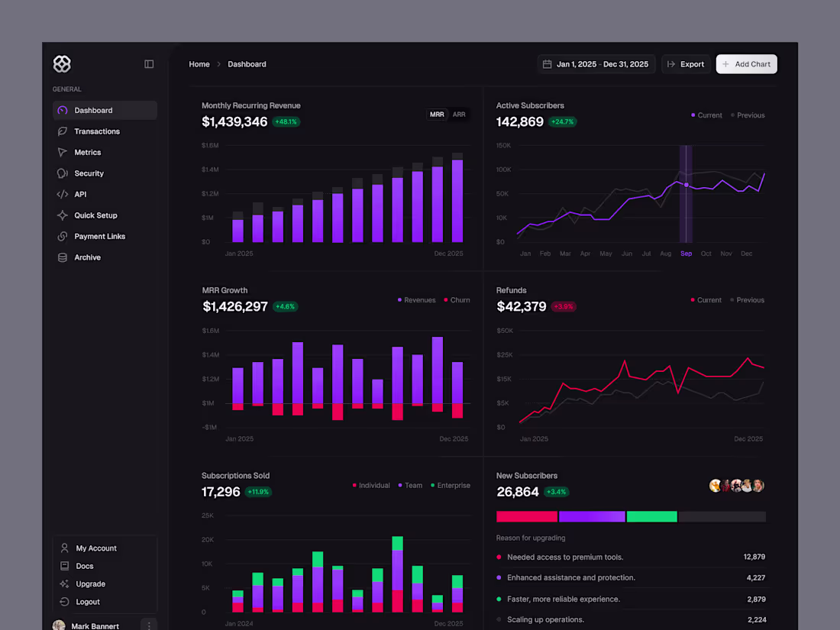Click the green segment of the upgrade bar

click(x=651, y=516)
